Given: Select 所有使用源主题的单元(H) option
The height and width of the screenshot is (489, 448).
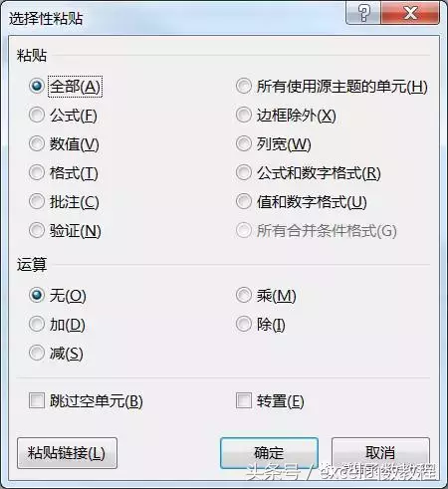Looking at the screenshot, I should click(244, 87).
